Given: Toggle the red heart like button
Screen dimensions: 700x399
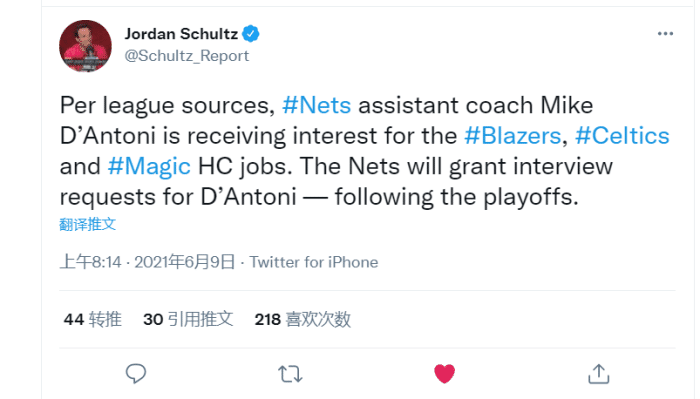Looking at the screenshot, I should 444,374.
